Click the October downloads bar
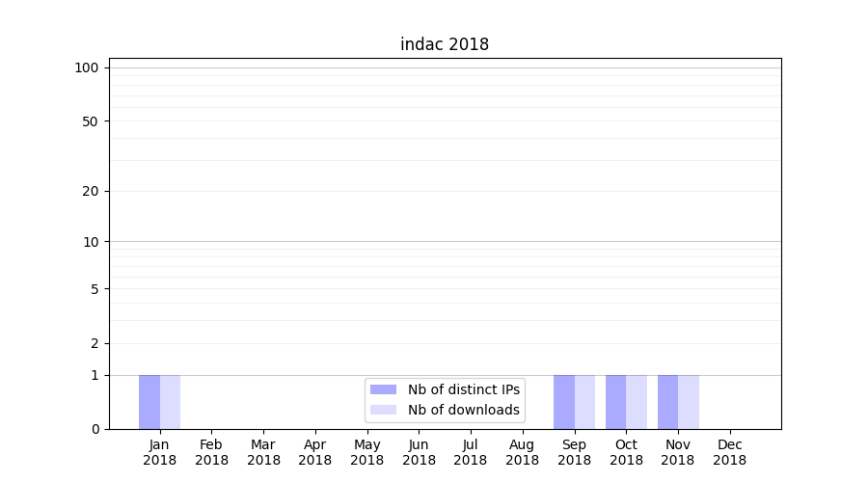The image size is (868, 482). click(637, 402)
